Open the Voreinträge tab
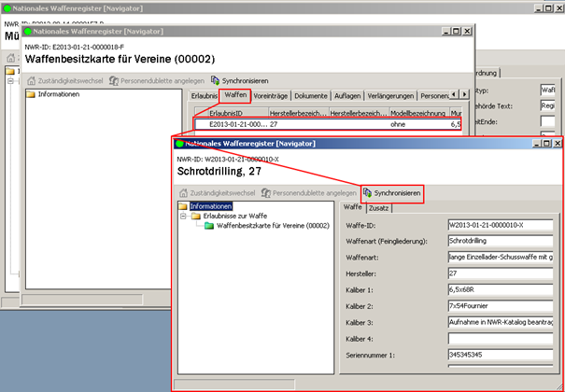Image resolution: width=565 pixels, height=392 pixels. tap(271, 95)
